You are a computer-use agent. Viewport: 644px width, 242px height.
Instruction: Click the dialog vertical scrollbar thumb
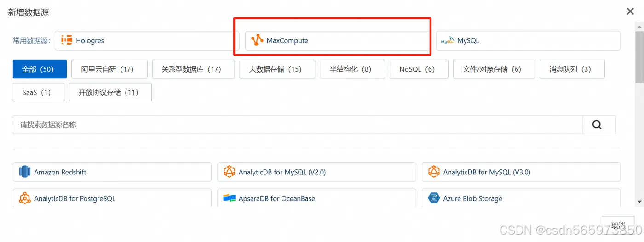point(639,57)
